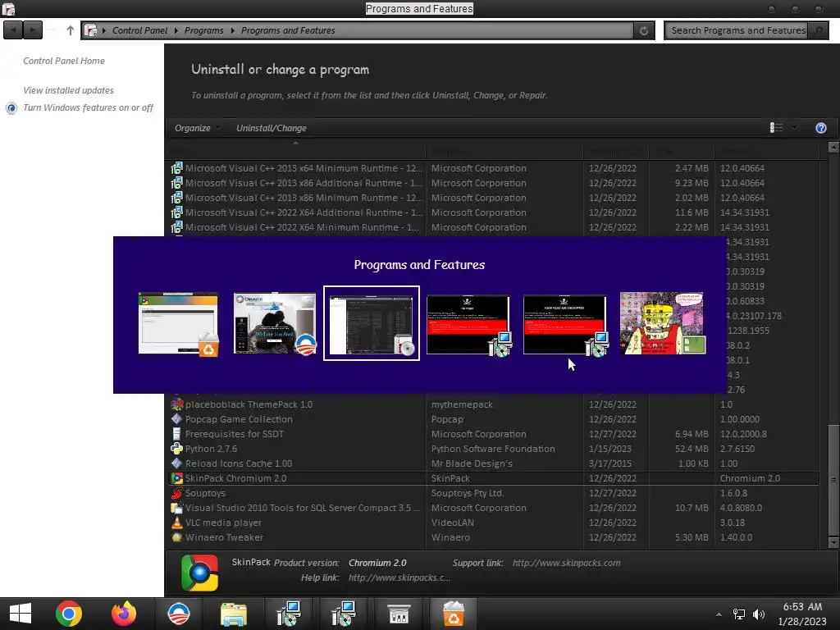
Task: Select the red skull window thumbnail on left
Action: [468, 325]
